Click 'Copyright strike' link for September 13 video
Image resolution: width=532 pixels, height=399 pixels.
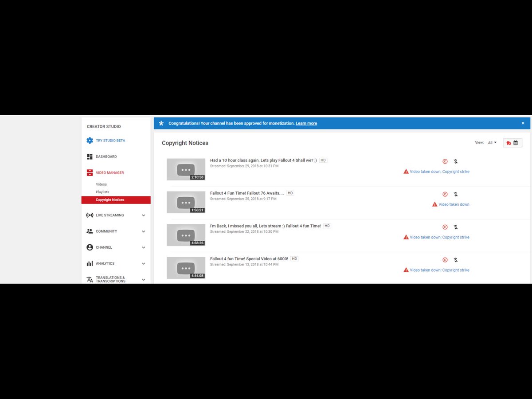[456, 270]
